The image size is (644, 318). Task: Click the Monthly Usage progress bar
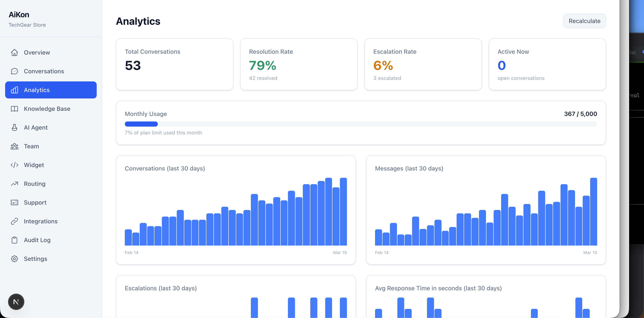pos(361,124)
